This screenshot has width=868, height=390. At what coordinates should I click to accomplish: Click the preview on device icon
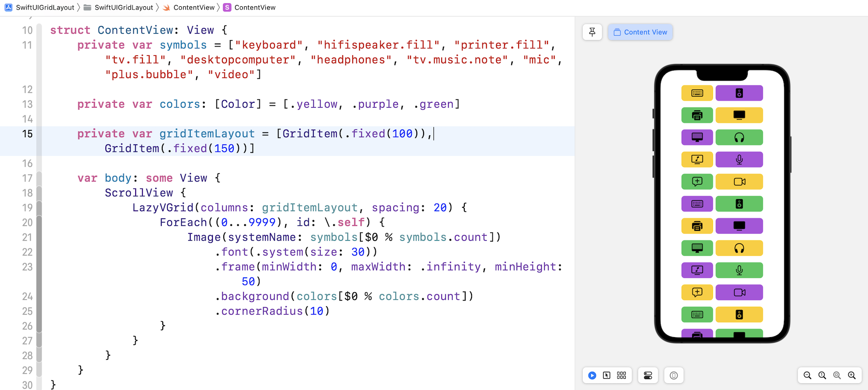(x=674, y=376)
